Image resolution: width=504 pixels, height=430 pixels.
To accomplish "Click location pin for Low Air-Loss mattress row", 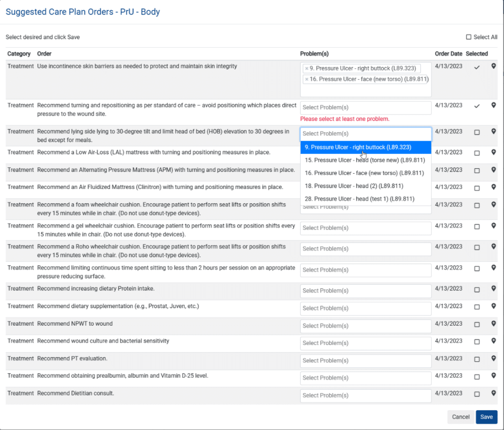I will [x=493, y=153].
